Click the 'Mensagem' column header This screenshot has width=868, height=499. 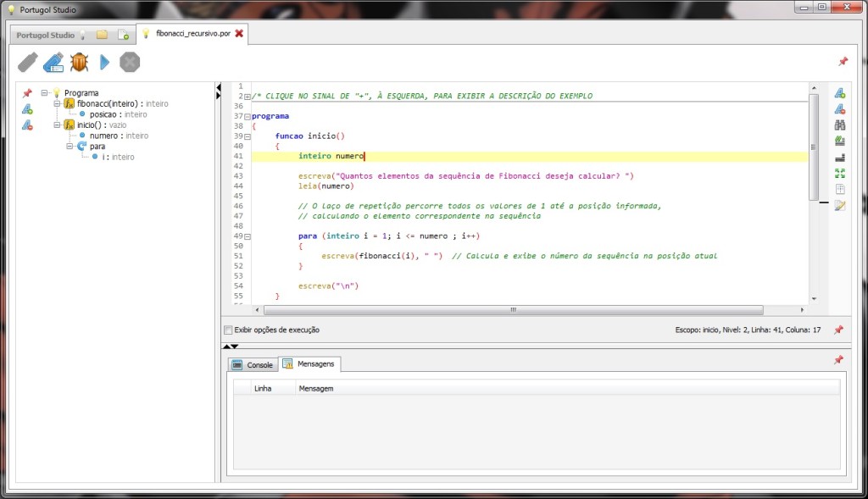[x=317, y=388]
